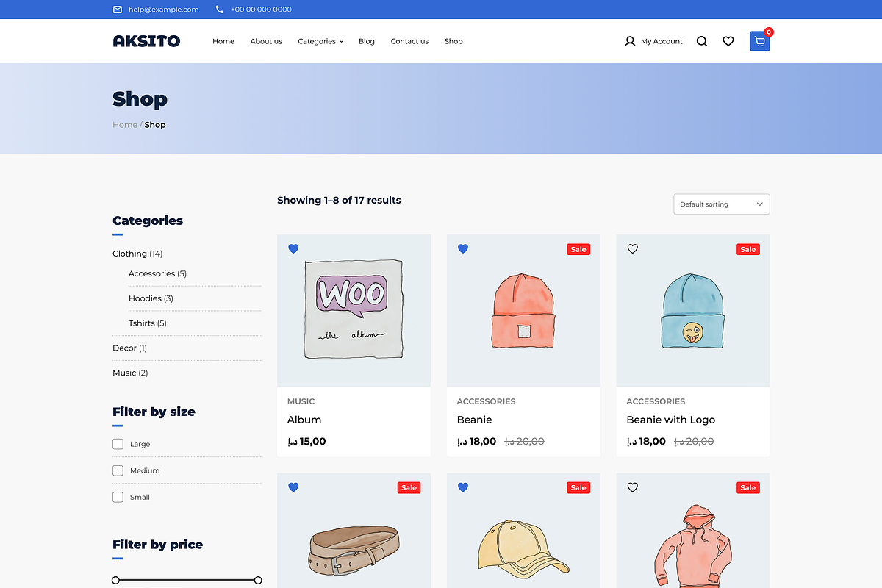Open the Album product image

[354, 310]
